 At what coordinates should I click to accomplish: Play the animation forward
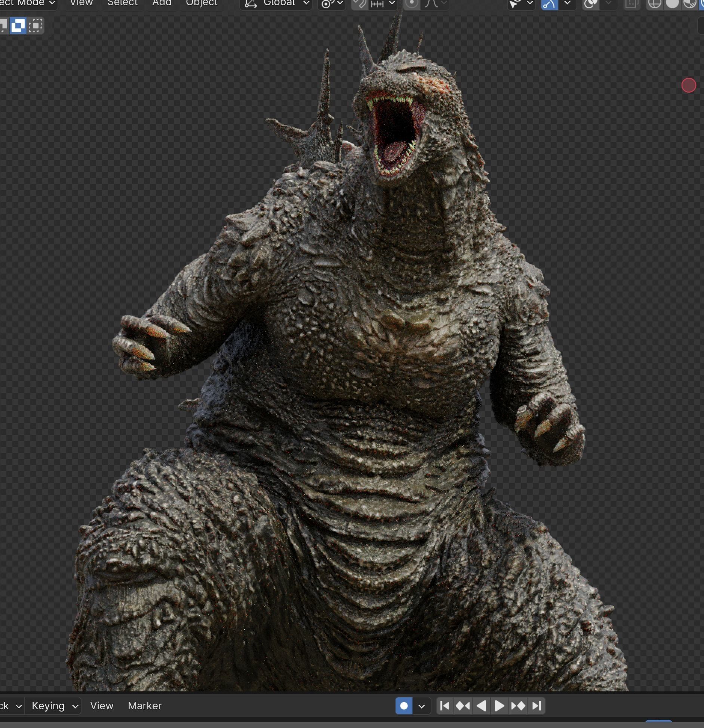[499, 706]
